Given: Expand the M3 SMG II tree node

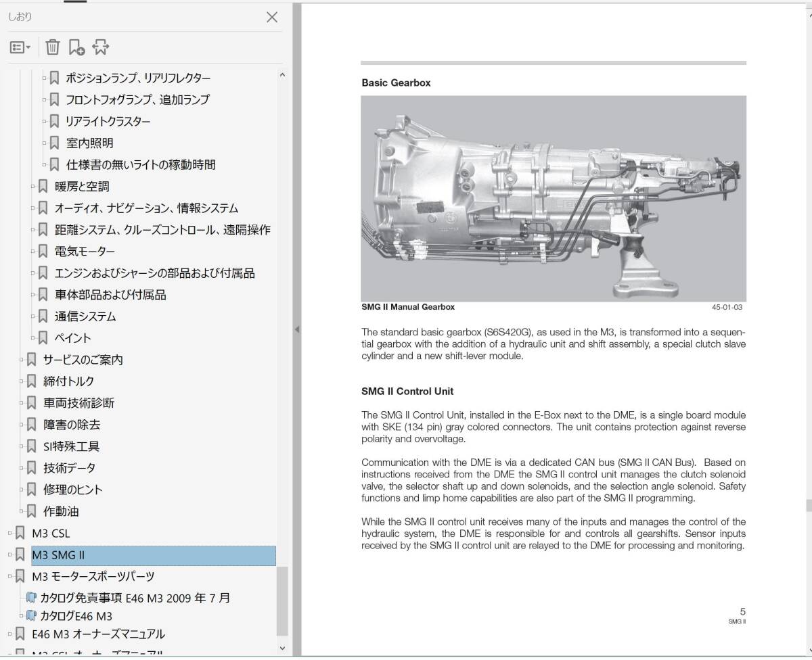Looking at the screenshot, I should 10,555.
